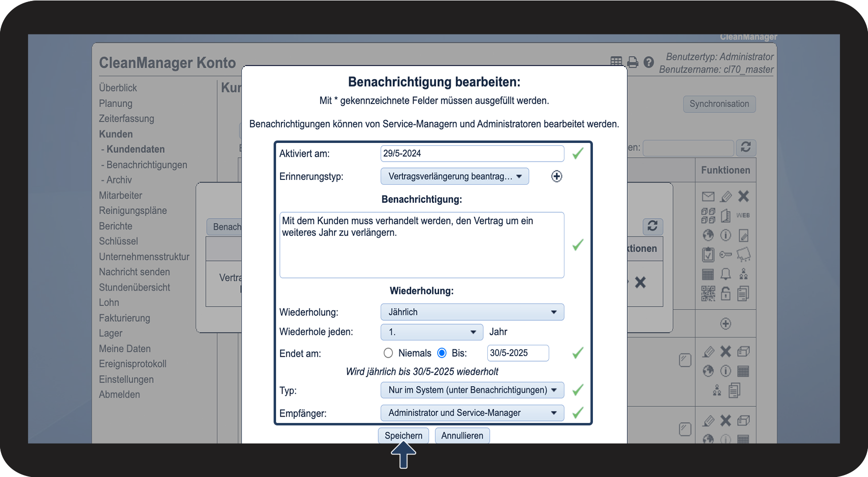Click the X delete icon in the background popup
This screenshot has width=868, height=477.
(640, 282)
